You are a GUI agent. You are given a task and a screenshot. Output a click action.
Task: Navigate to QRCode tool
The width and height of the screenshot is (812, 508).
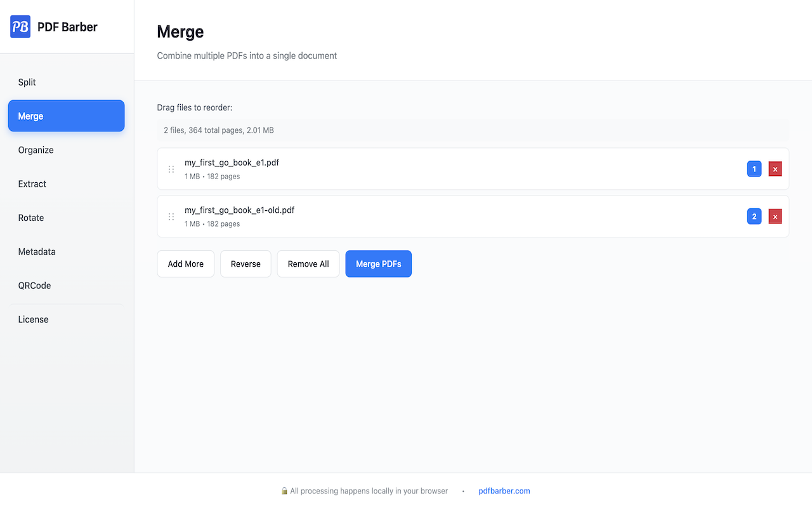(x=35, y=286)
